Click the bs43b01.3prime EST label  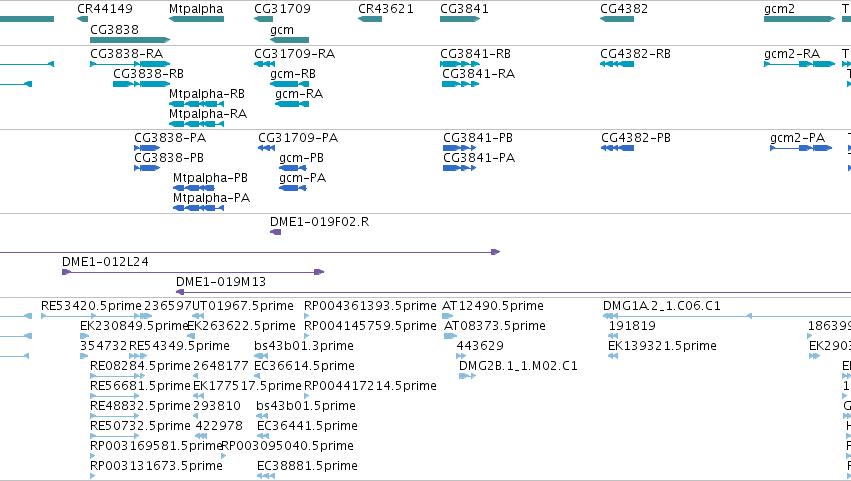304,346
